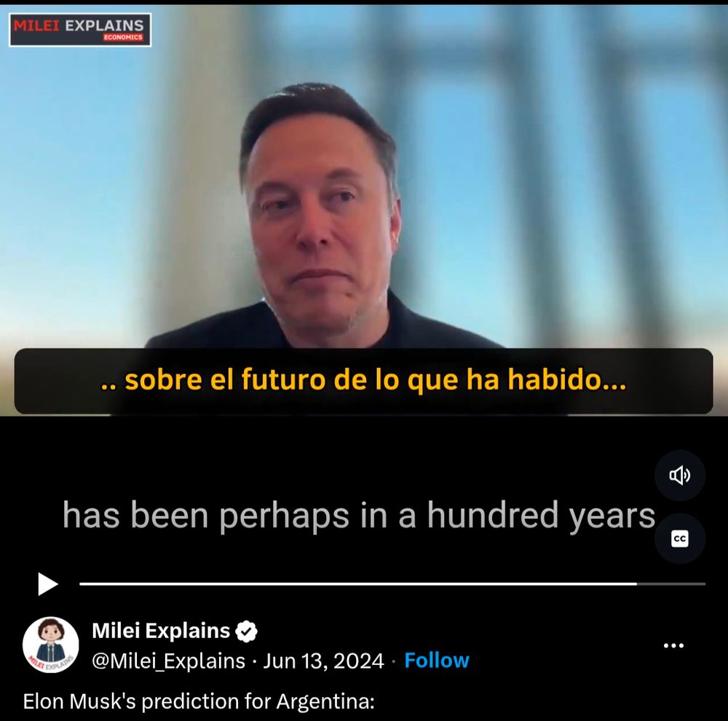Open the Milei Explains profile avatar
This screenshot has height=721, width=728.
pos(51,645)
